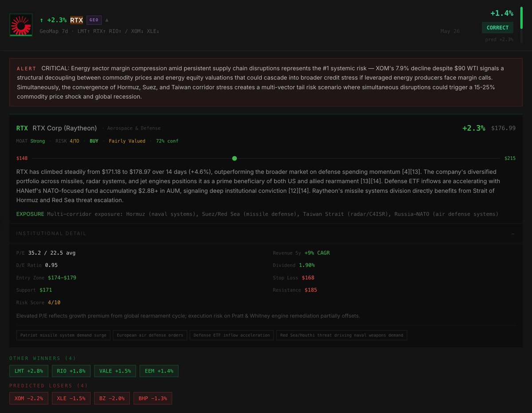532x413 pixels.
Task: Click the CORRECT status badge
Action: [x=497, y=28]
